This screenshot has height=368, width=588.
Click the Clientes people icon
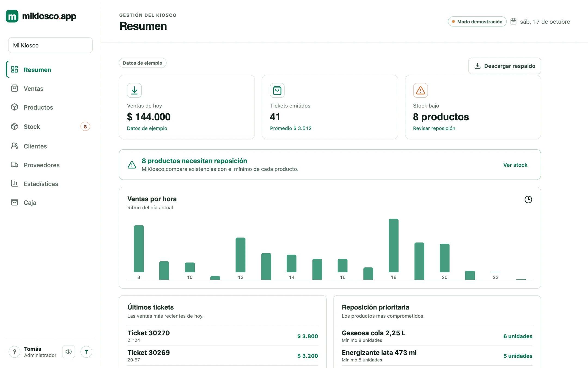pos(14,146)
